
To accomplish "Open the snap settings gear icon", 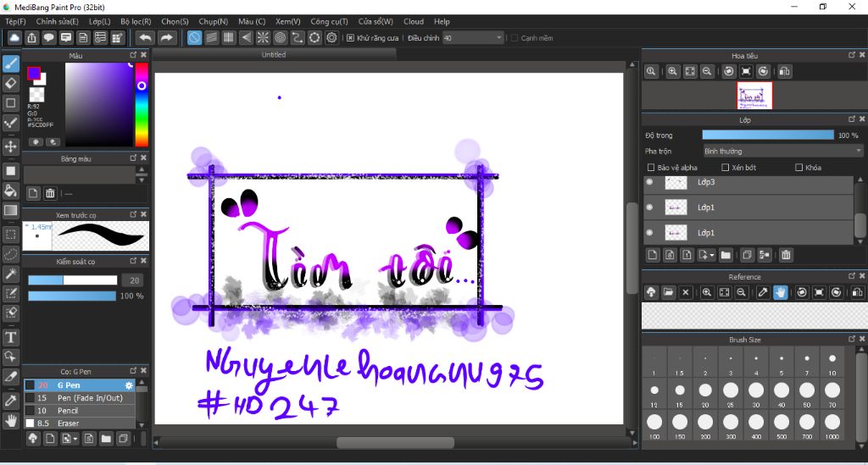I will (x=331, y=37).
